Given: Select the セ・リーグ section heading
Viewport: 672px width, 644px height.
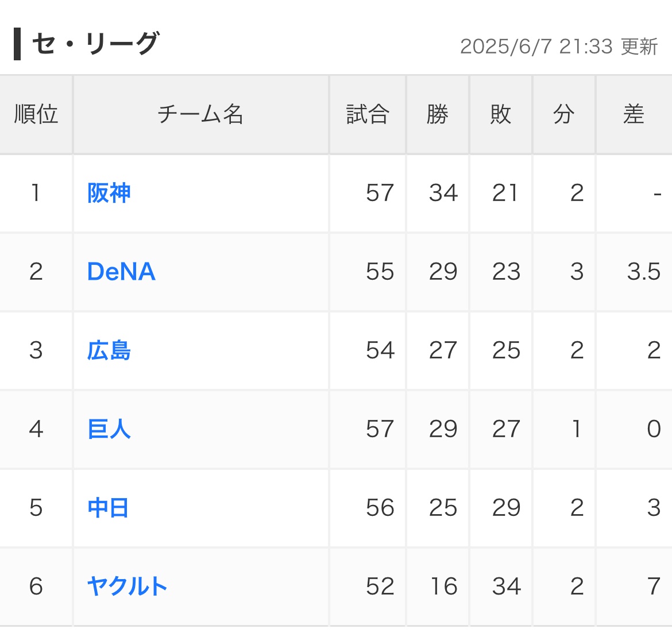Looking at the screenshot, I should pyautogui.click(x=95, y=44).
